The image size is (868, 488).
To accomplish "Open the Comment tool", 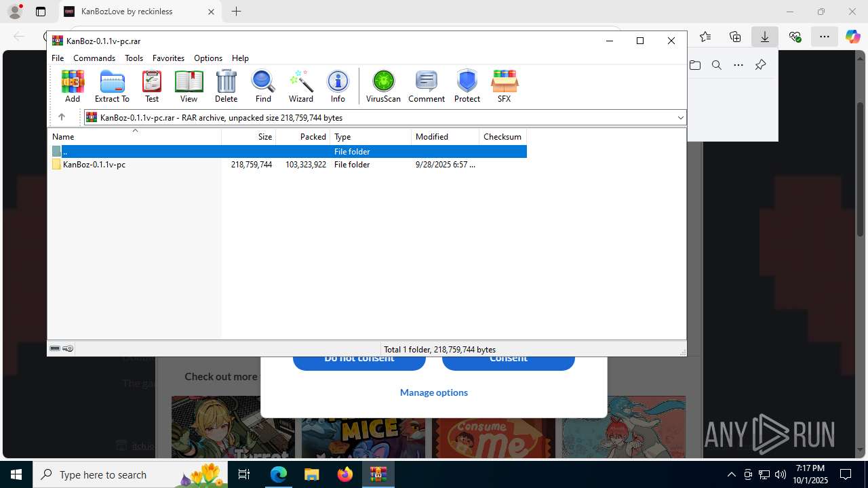I will (x=427, y=86).
